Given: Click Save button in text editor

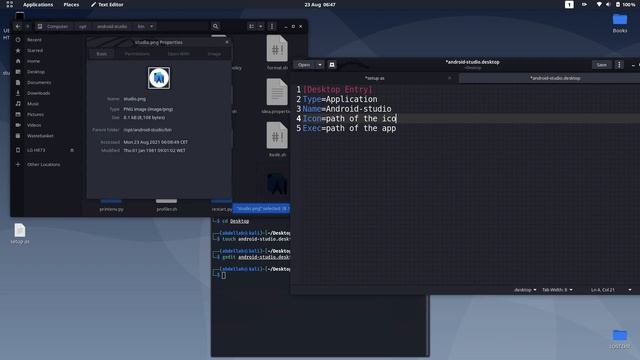Looking at the screenshot, I should (x=602, y=65).
